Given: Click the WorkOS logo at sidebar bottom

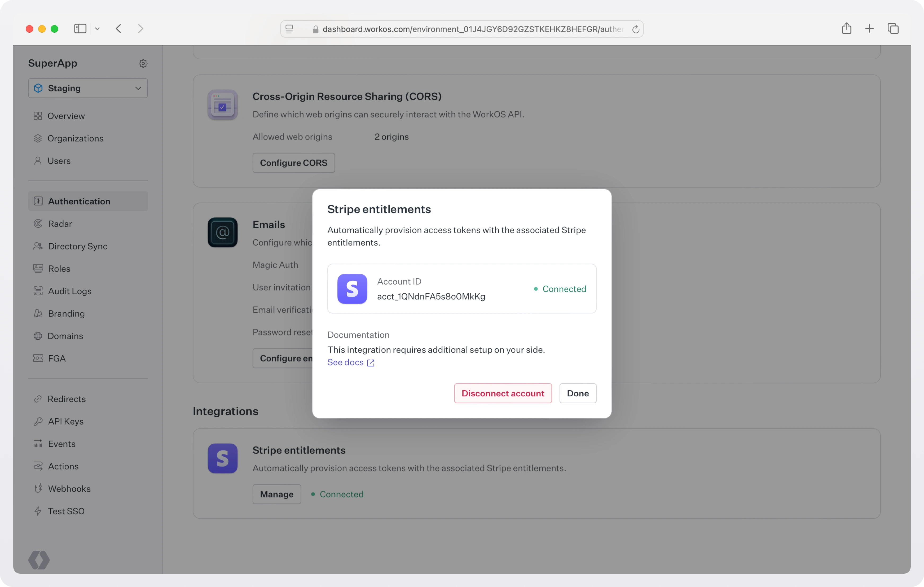Looking at the screenshot, I should [39, 560].
